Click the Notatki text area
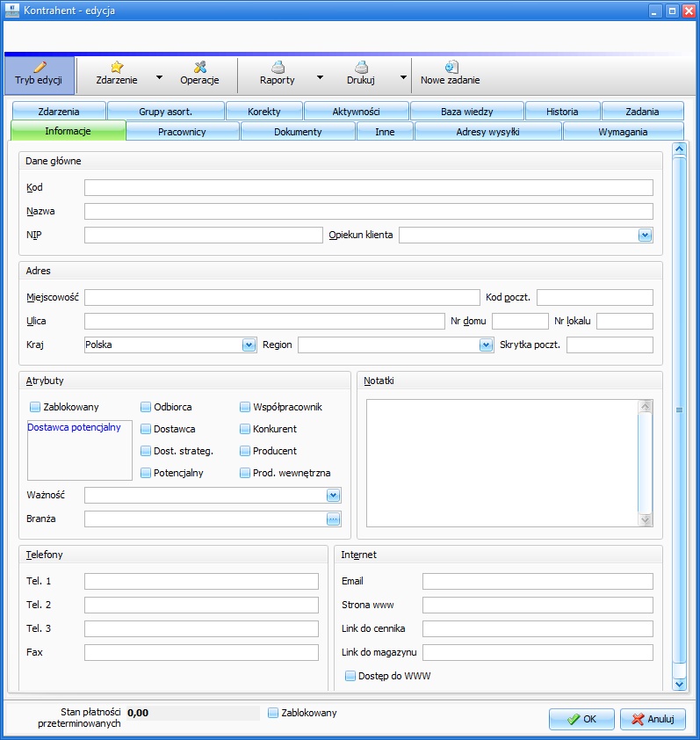 [x=502, y=463]
